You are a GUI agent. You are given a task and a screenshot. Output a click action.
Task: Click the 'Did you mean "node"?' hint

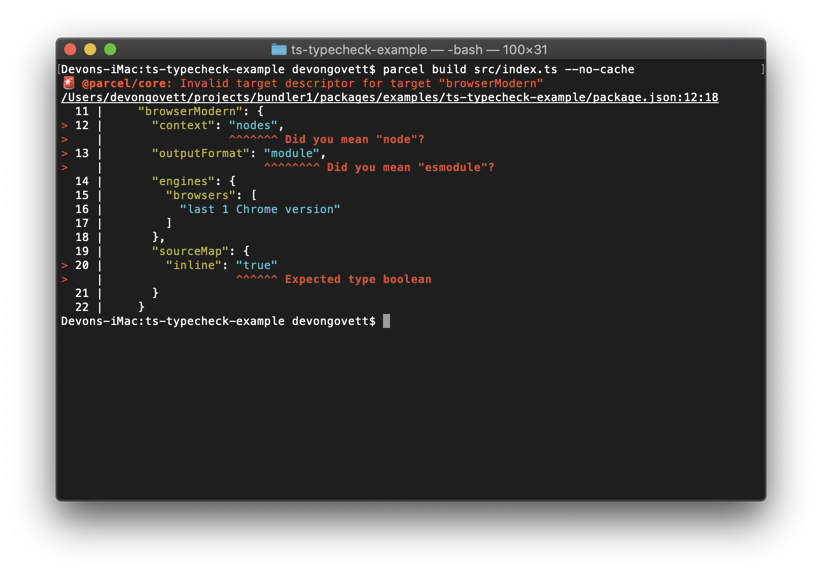pos(354,139)
